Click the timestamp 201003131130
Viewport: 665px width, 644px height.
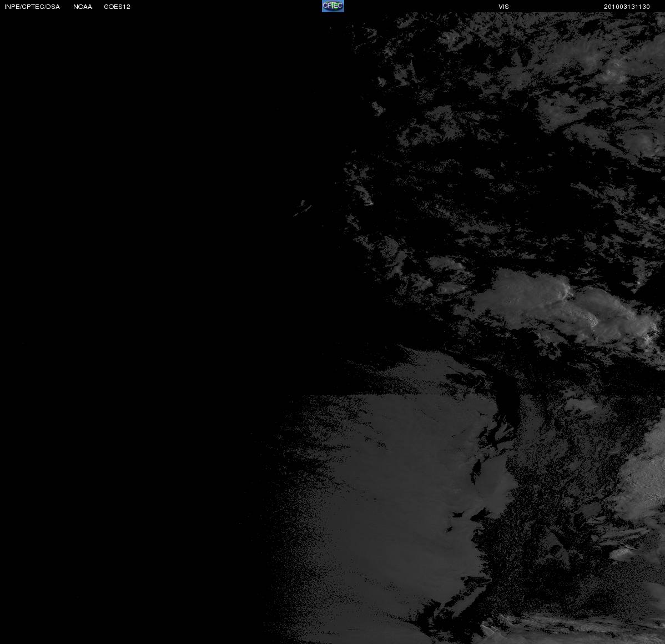point(627,7)
